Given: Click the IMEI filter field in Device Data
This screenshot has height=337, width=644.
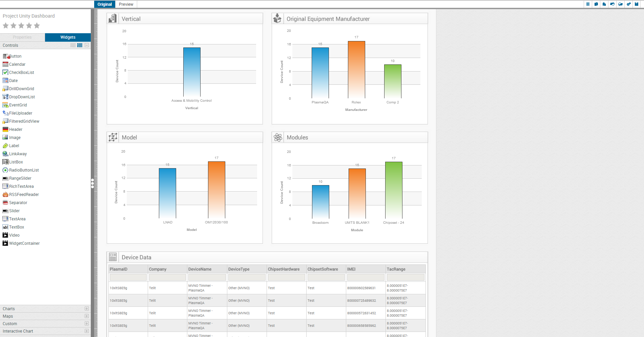Looking at the screenshot, I should tap(366, 277).
